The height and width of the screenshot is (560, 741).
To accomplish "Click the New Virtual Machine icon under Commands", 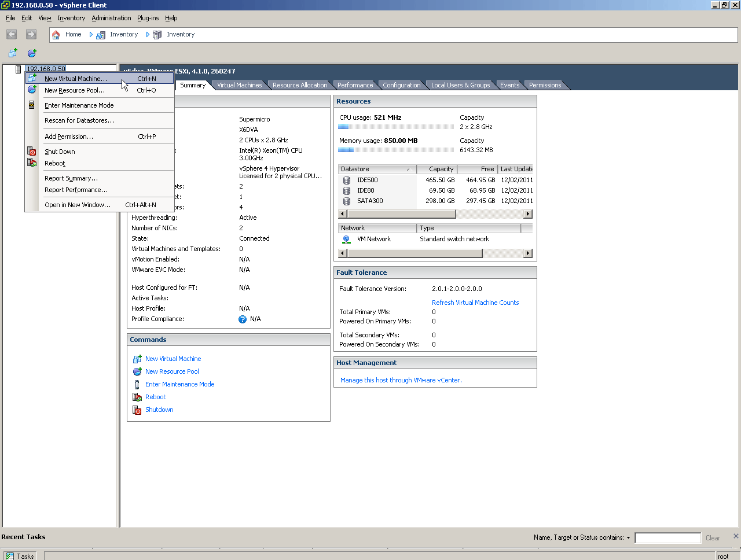I will pyautogui.click(x=137, y=359).
